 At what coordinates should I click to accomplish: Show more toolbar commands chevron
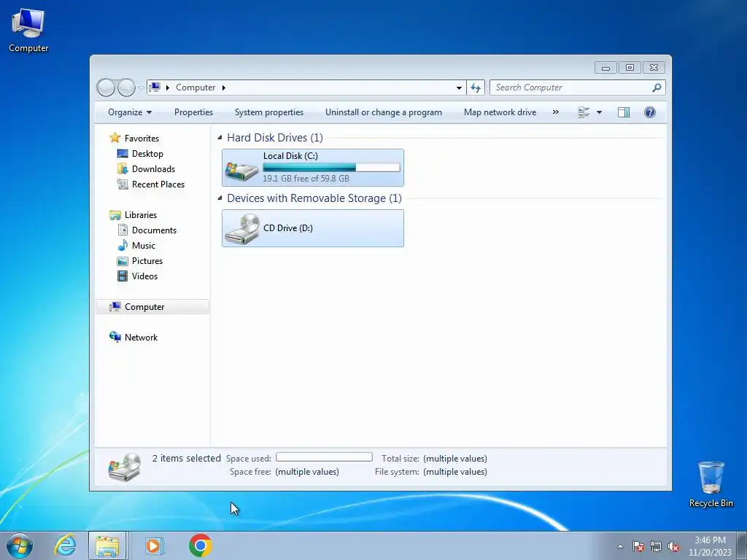(555, 112)
